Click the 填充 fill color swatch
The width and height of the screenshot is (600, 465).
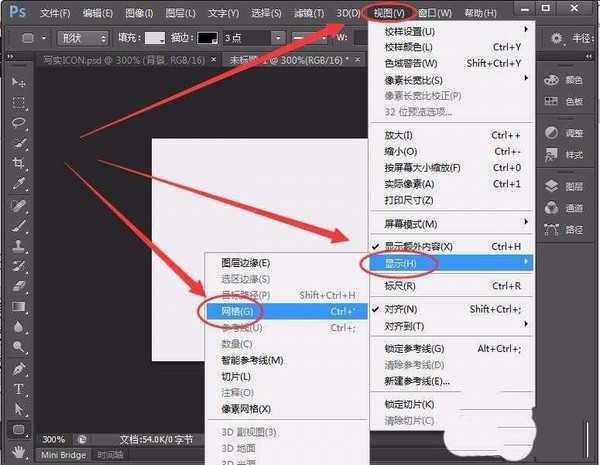[155, 38]
